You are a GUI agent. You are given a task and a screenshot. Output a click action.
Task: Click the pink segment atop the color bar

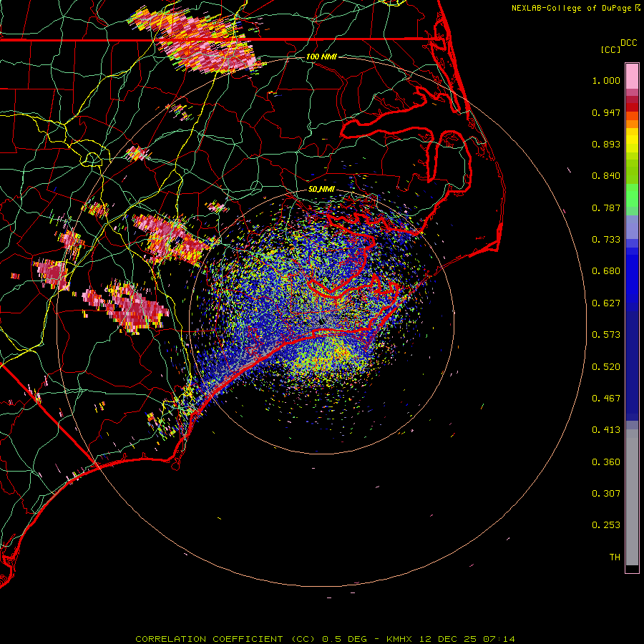632,76
